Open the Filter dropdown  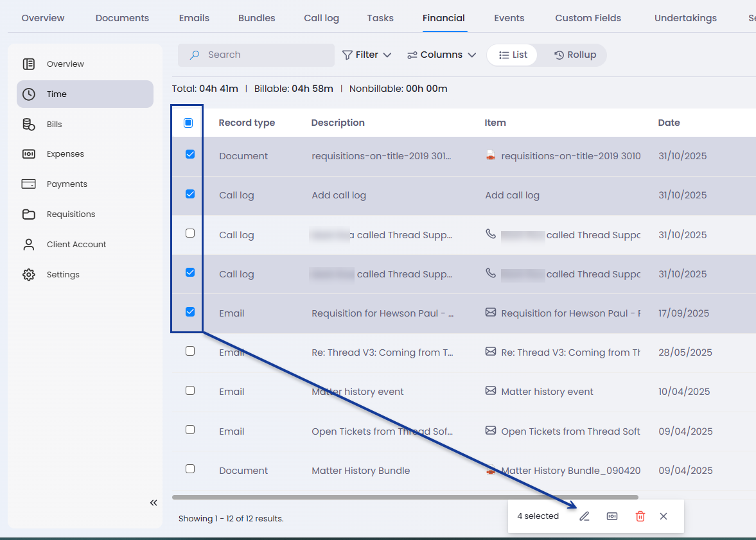(367, 55)
